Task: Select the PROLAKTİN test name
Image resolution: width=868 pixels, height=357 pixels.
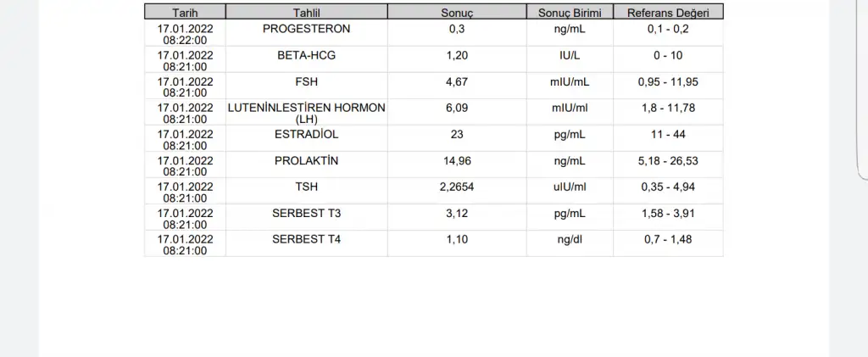Action: click(x=306, y=160)
